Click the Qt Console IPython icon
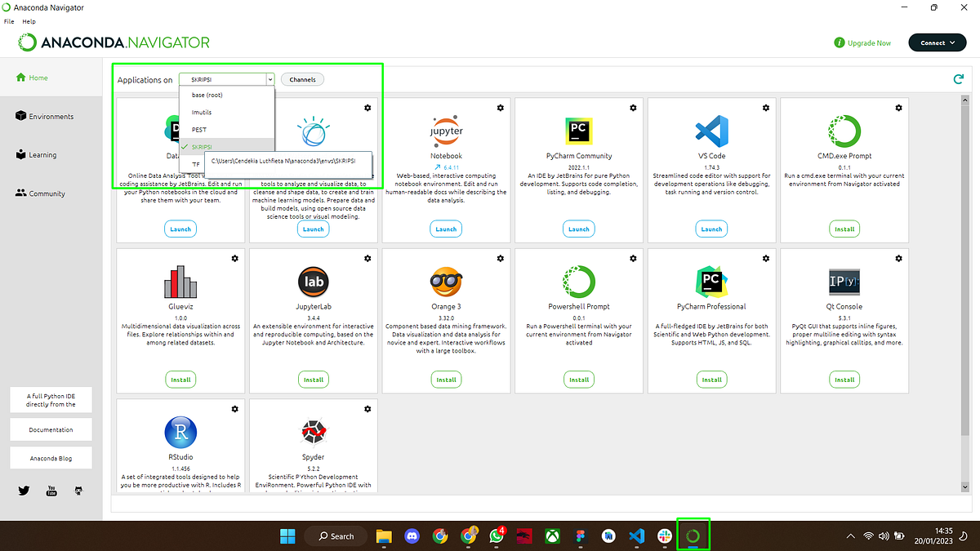Viewport: 980px width, 551px height. (x=844, y=282)
